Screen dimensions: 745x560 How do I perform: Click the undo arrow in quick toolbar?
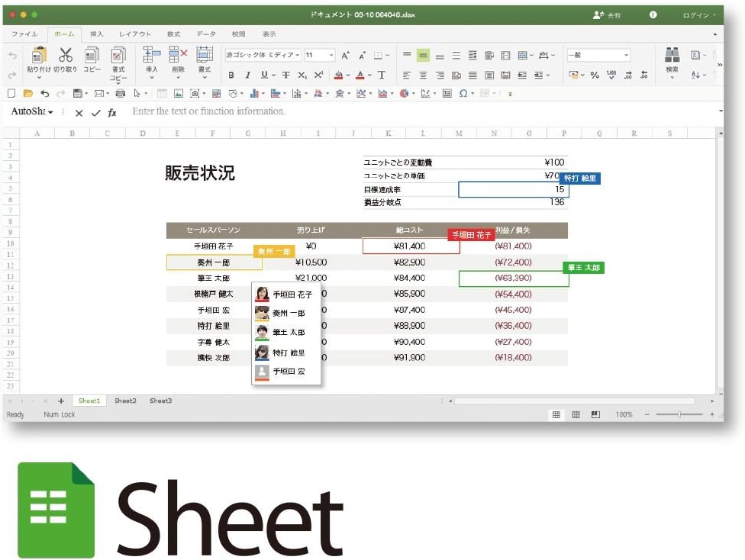(45, 94)
